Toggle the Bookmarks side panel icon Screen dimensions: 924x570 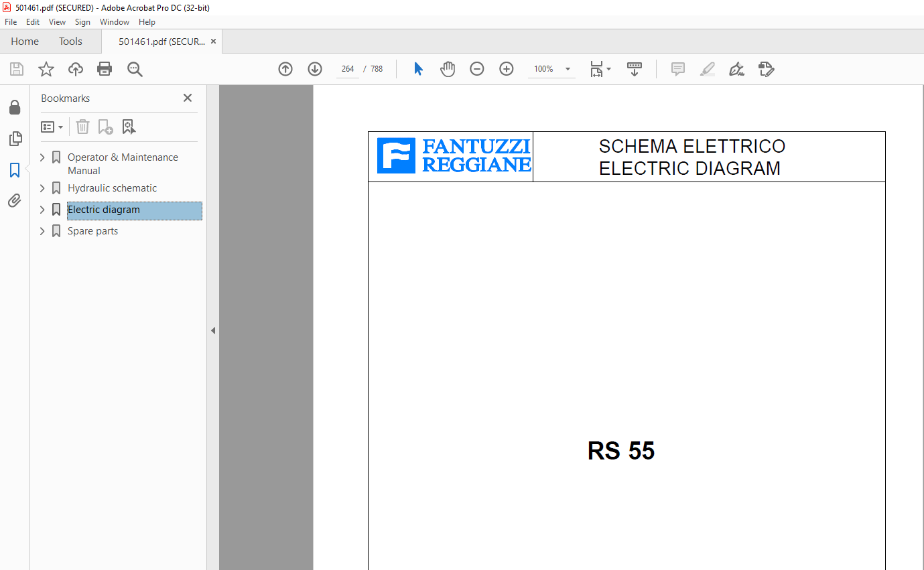pos(15,170)
